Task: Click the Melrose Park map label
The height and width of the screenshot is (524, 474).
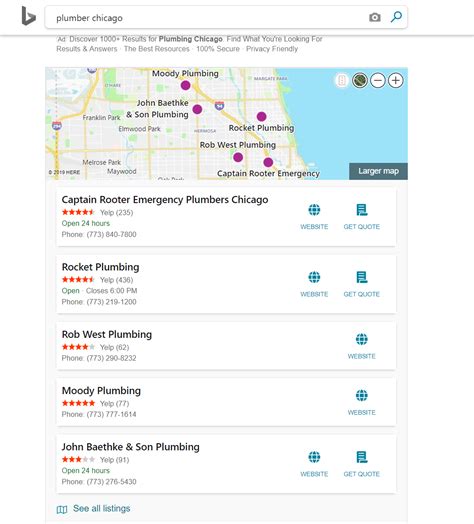Action: (102, 162)
